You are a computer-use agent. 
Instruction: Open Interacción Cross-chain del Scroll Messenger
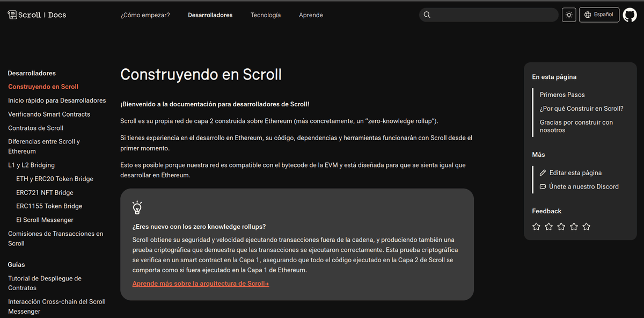coord(57,306)
